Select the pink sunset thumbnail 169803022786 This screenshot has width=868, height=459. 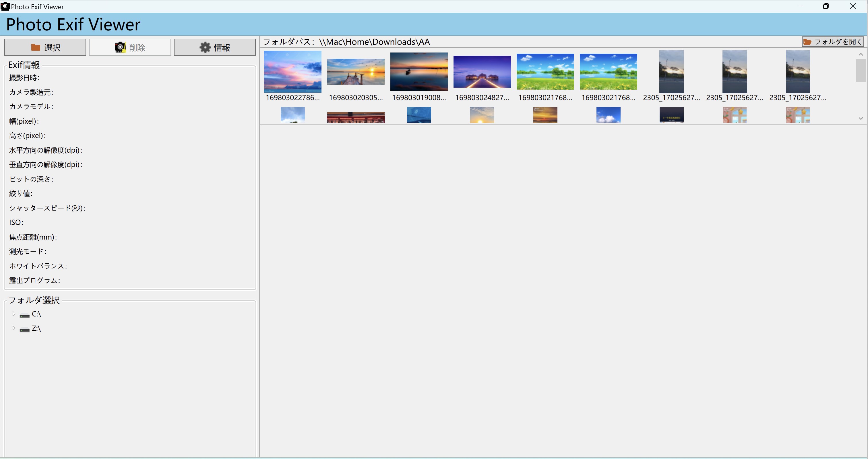tap(292, 72)
